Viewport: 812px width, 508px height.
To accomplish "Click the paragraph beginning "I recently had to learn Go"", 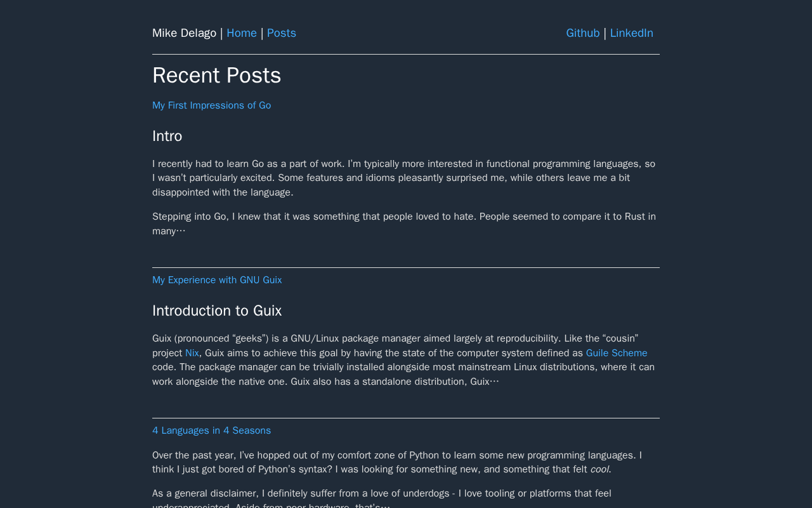I will [405, 178].
